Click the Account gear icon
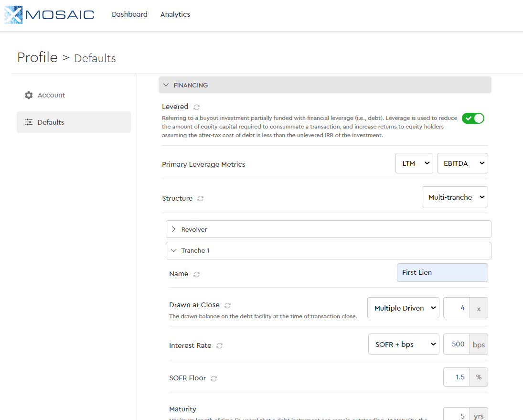The image size is (523, 420). pyautogui.click(x=29, y=95)
